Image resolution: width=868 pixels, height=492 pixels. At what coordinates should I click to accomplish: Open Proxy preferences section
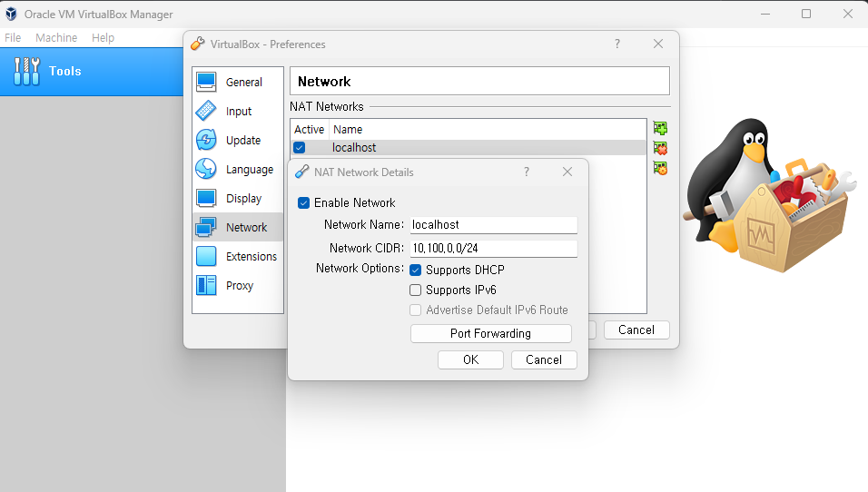tap(238, 286)
